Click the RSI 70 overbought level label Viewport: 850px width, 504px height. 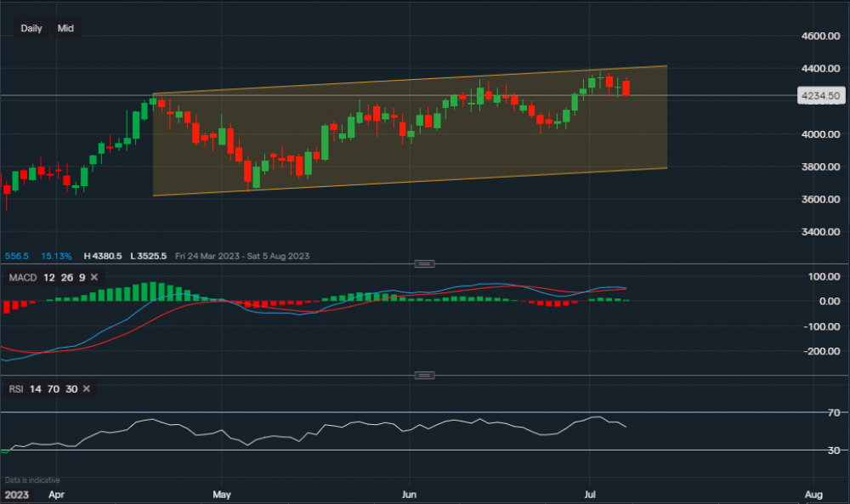pyautogui.click(x=831, y=413)
